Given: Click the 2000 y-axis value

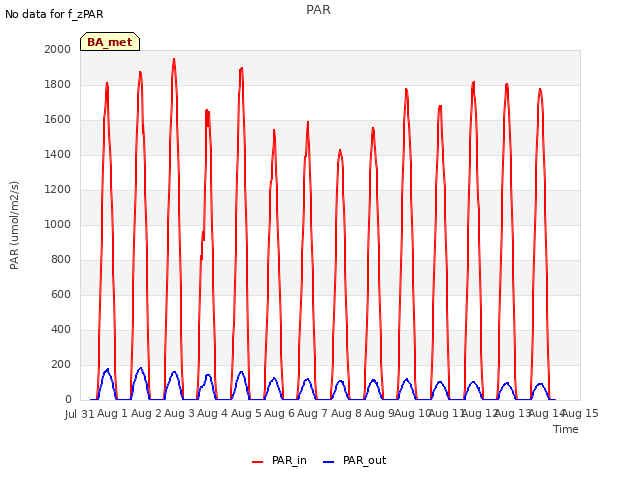Looking at the screenshot, I should (x=58, y=49).
